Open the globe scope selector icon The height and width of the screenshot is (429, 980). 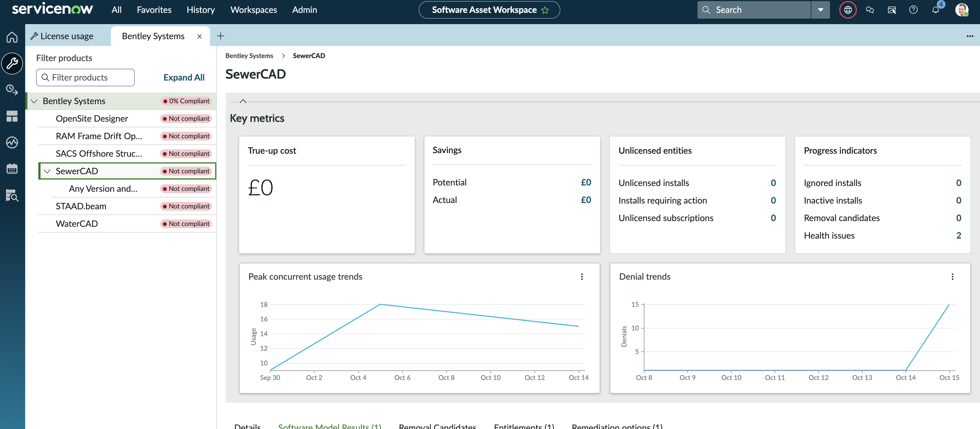click(x=848, y=10)
